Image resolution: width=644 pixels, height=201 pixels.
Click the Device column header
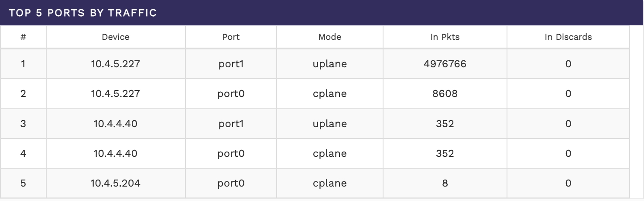(116, 37)
